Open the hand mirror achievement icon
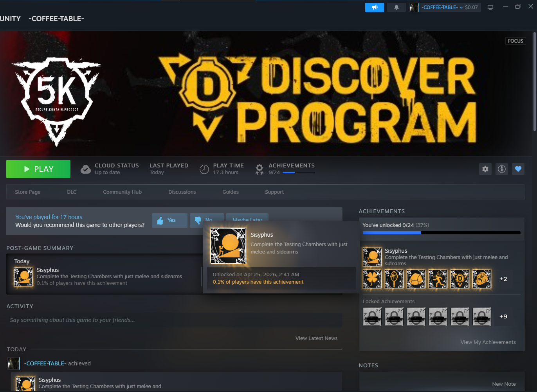The width and height of the screenshot is (537, 392). [394, 279]
